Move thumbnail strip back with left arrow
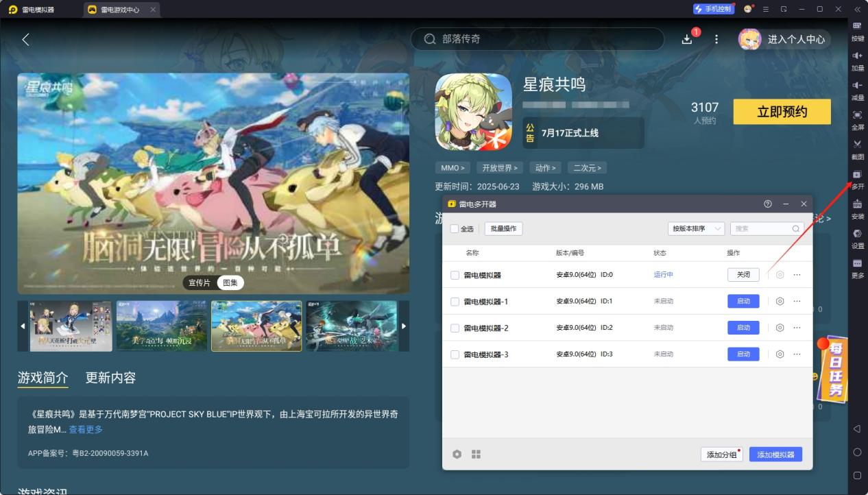The image size is (868, 495). (x=23, y=326)
